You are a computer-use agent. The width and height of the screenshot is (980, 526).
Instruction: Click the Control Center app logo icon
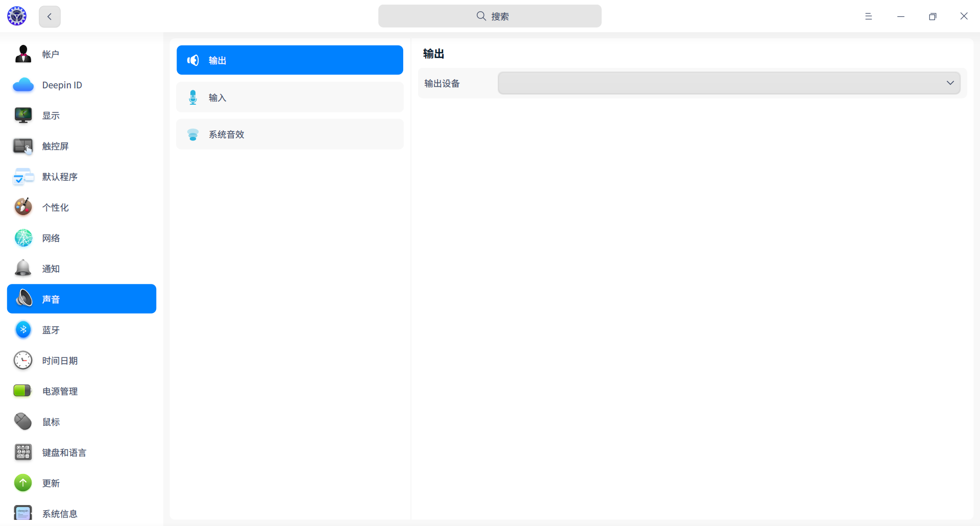17,16
